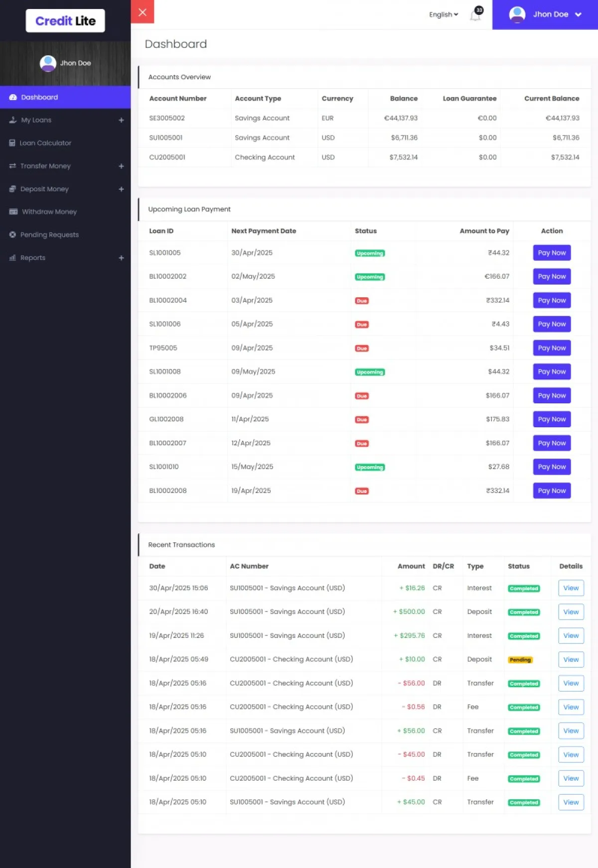Pay Now for loan SL1001010
598x868 pixels.
tap(552, 467)
